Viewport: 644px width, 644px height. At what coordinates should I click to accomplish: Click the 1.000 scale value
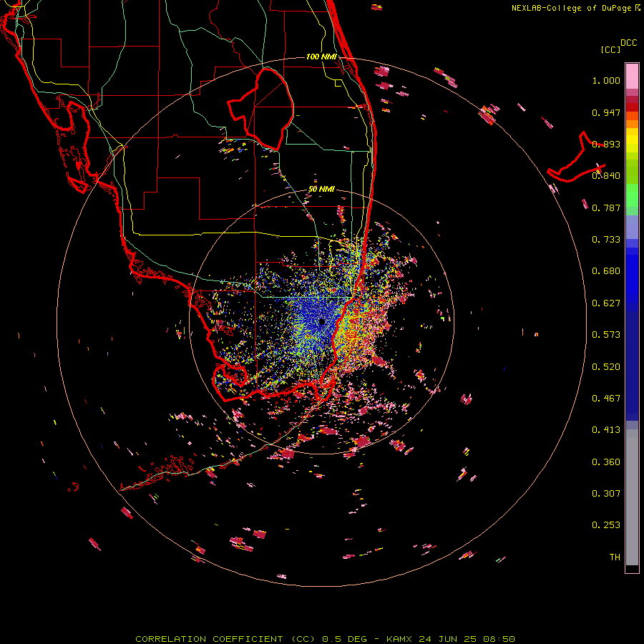[x=606, y=80]
